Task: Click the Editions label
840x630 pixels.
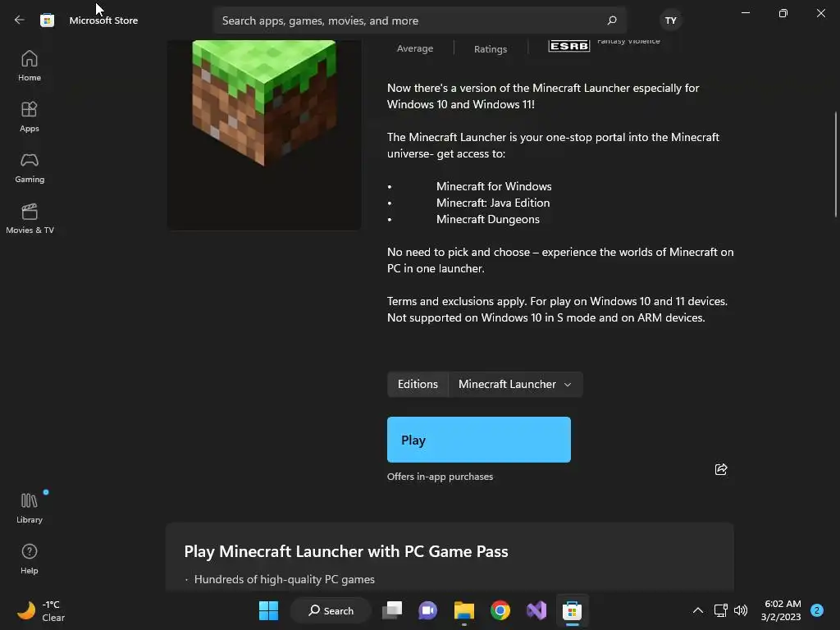Action: (x=418, y=384)
